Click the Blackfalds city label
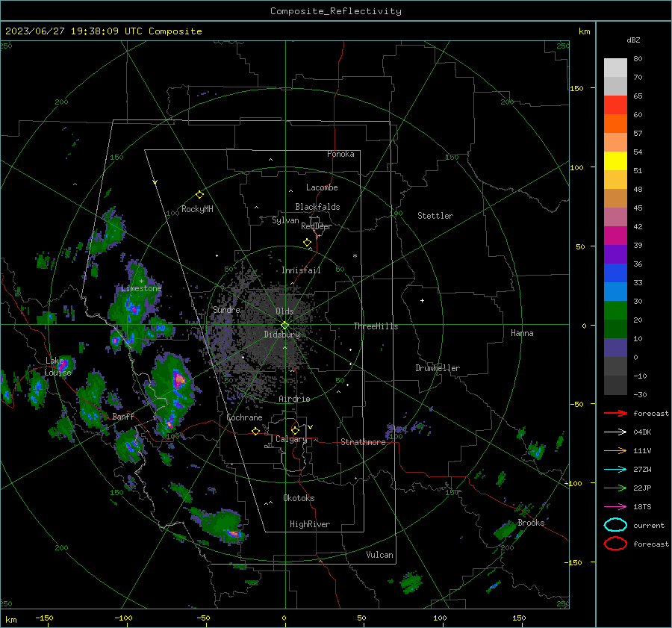 [317, 207]
